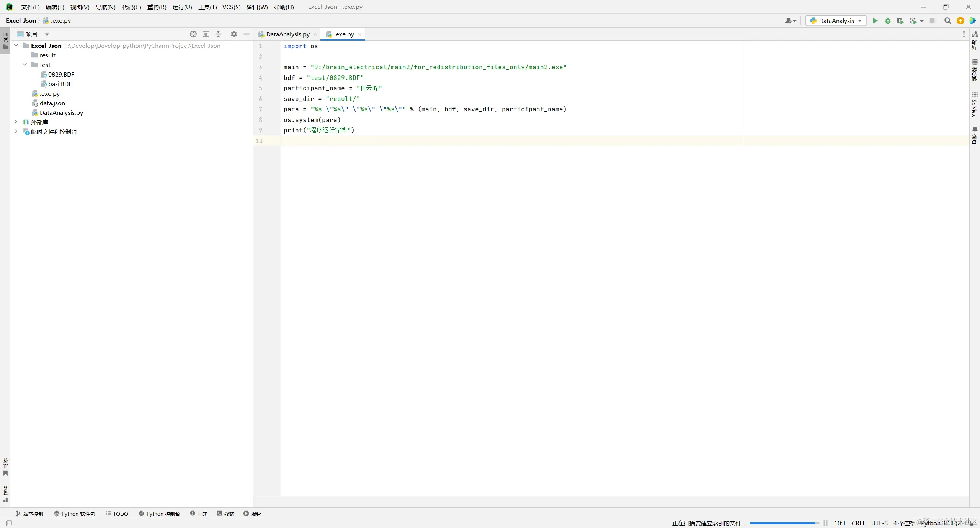
Task: Open Python 控制台 tool window
Action: pos(159,513)
